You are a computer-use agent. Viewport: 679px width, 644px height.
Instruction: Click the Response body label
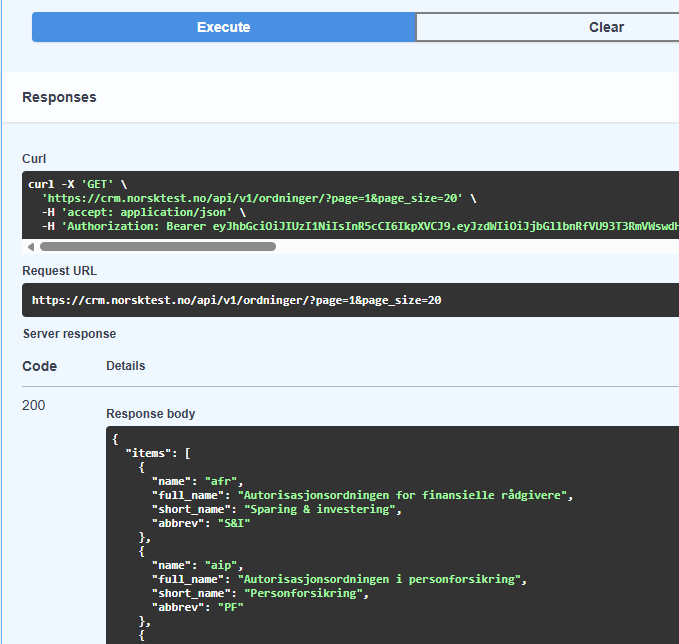[x=151, y=414]
